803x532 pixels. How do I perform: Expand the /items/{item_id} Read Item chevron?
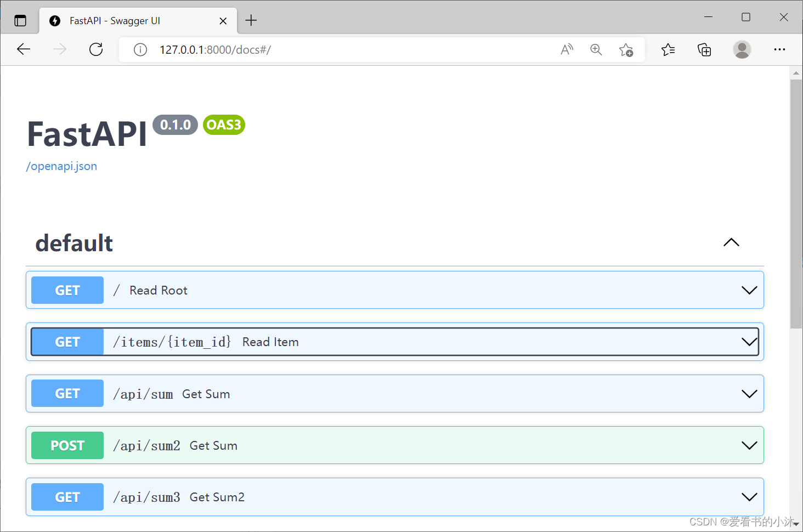pos(749,342)
